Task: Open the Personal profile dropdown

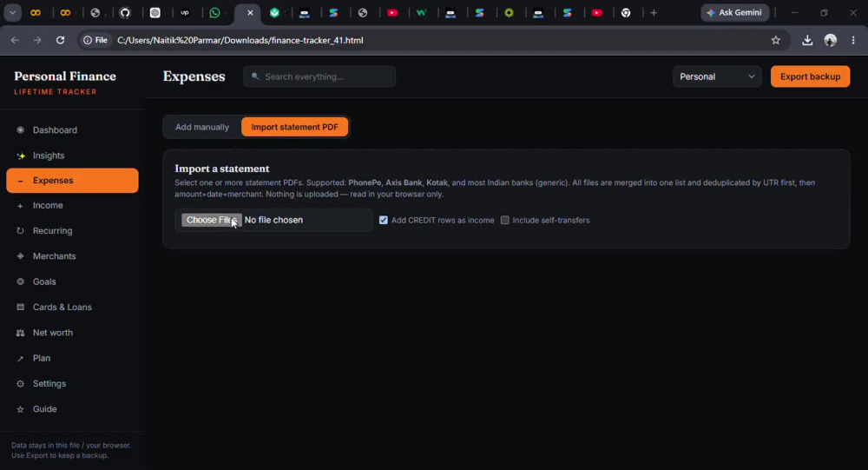Action: coord(717,76)
